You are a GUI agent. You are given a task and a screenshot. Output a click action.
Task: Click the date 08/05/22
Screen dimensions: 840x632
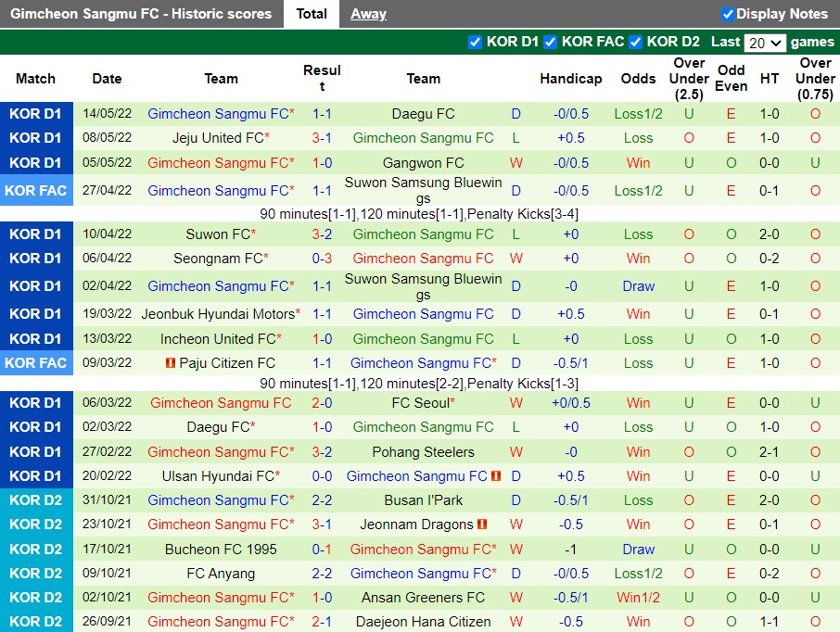[108, 138]
